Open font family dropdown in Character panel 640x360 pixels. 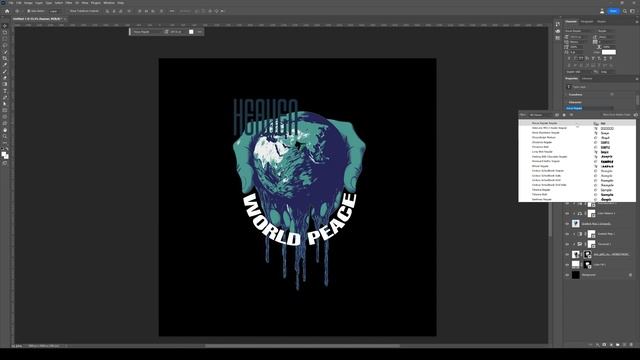(580, 31)
